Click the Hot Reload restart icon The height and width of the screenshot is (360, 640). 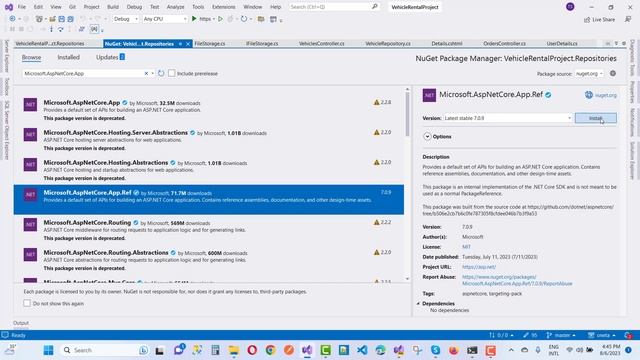(244, 19)
